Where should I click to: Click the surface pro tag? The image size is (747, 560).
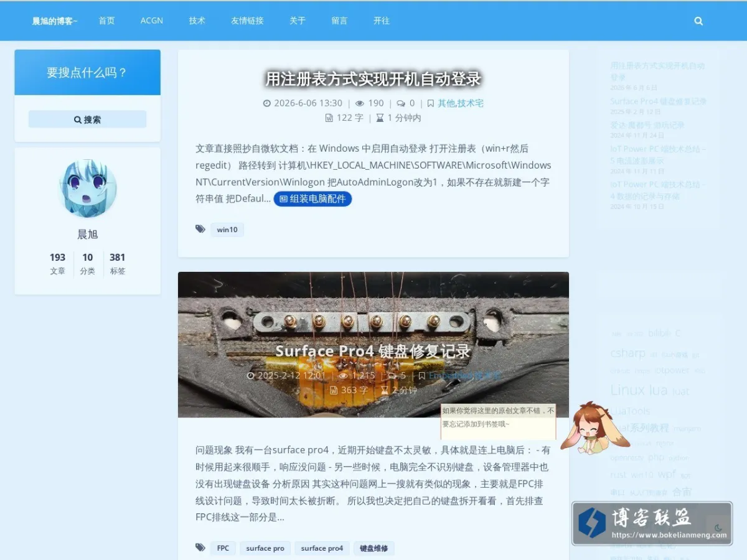coord(265,548)
